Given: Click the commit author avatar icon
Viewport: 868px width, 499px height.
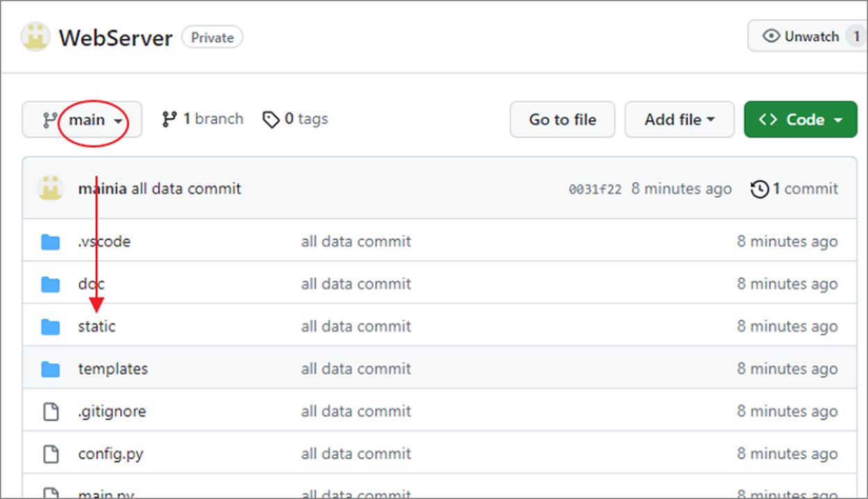Looking at the screenshot, I should point(50,188).
